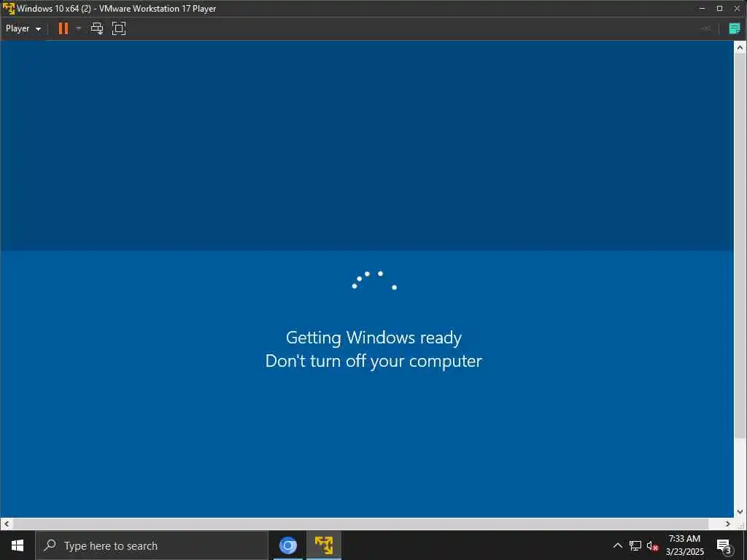The height and width of the screenshot is (560, 747).
Task: Open the Player menu
Action: (23, 28)
